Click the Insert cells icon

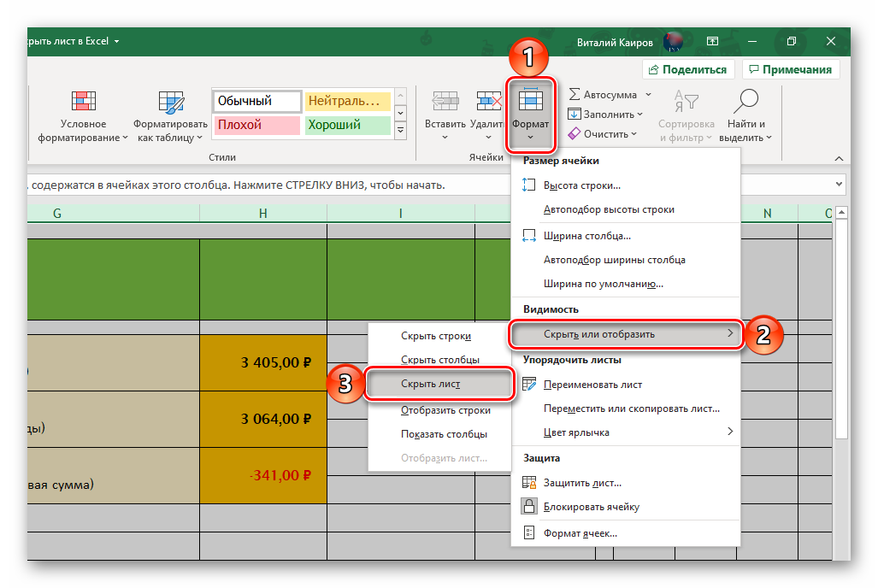(445, 103)
